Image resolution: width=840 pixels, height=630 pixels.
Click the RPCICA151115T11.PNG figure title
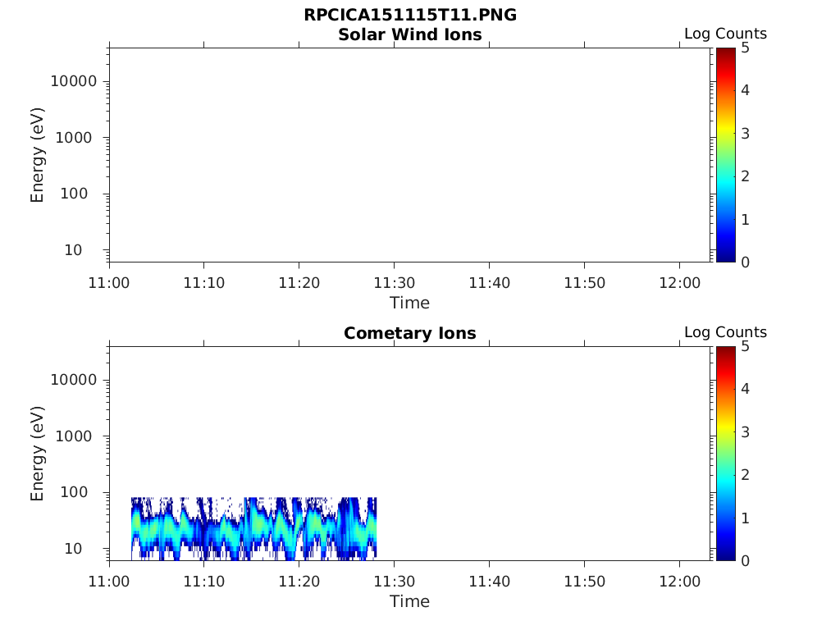(x=410, y=15)
